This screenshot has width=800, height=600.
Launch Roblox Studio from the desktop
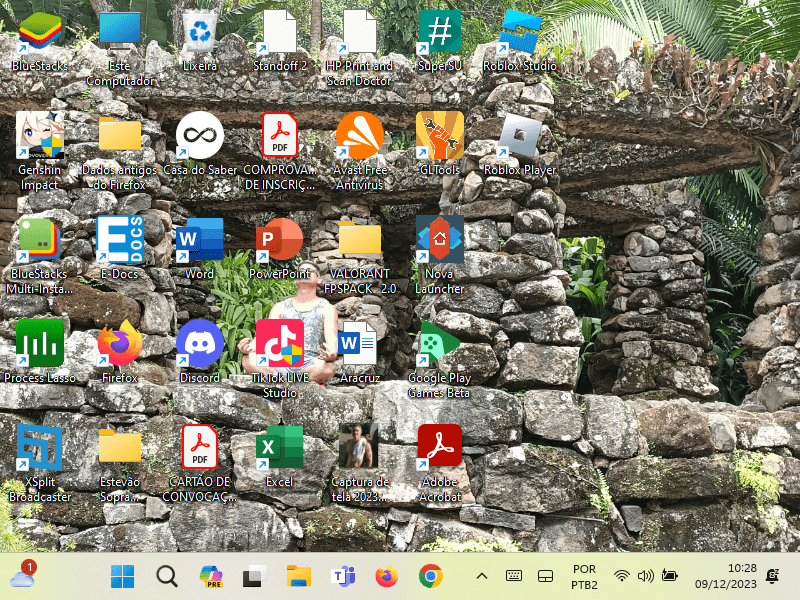coord(519,33)
